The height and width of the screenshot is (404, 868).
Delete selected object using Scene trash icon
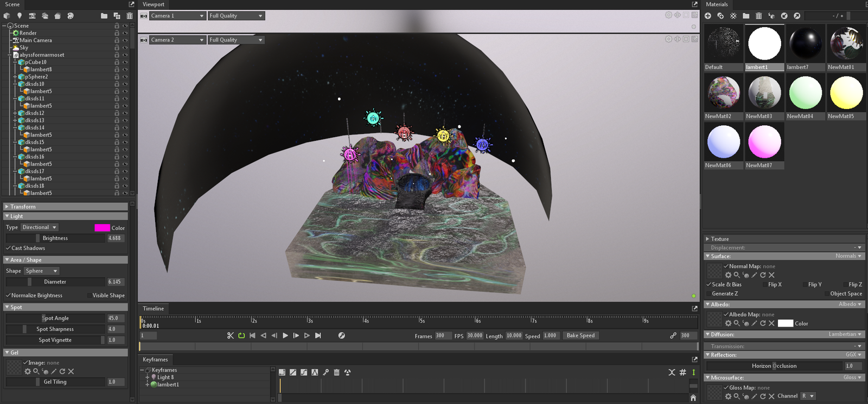(129, 16)
